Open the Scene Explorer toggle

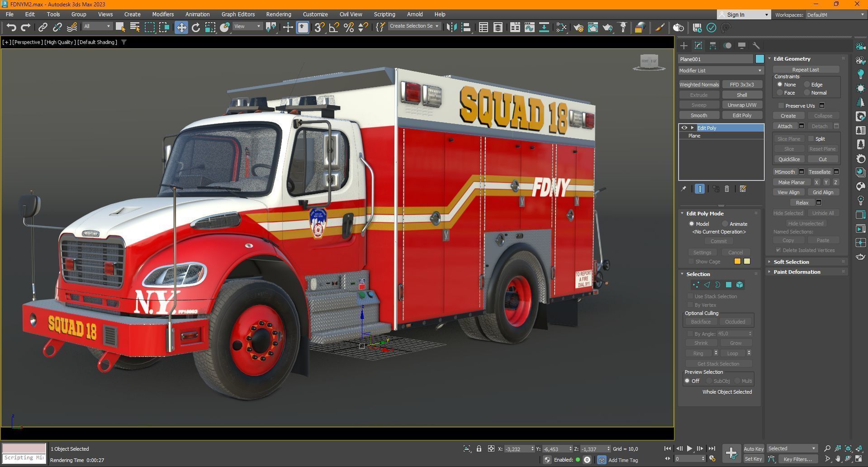[x=483, y=27]
